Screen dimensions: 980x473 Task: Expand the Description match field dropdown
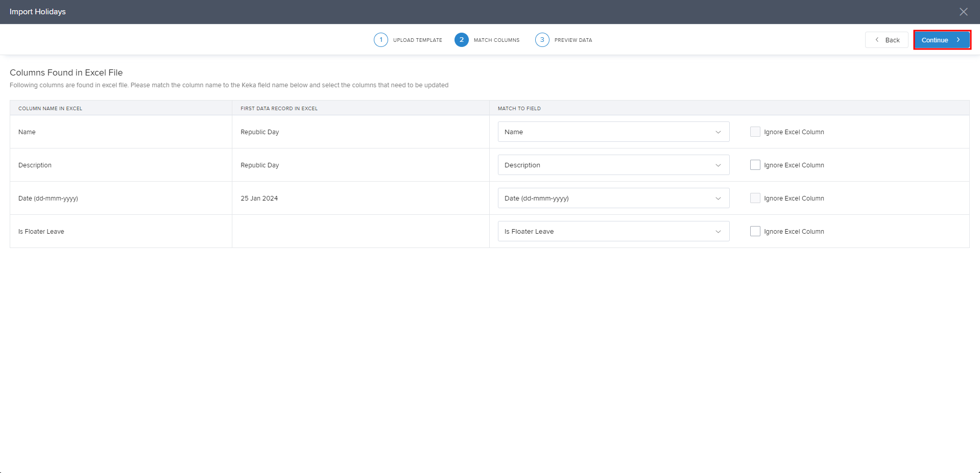tap(613, 165)
